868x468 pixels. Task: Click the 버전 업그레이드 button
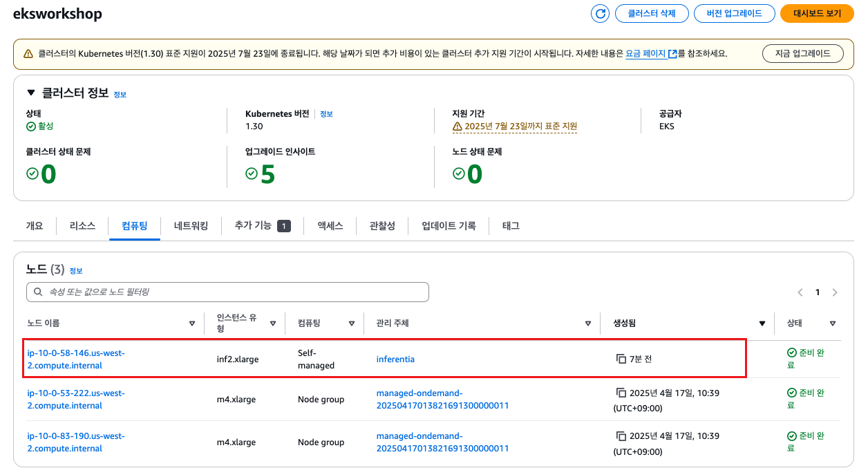point(735,13)
